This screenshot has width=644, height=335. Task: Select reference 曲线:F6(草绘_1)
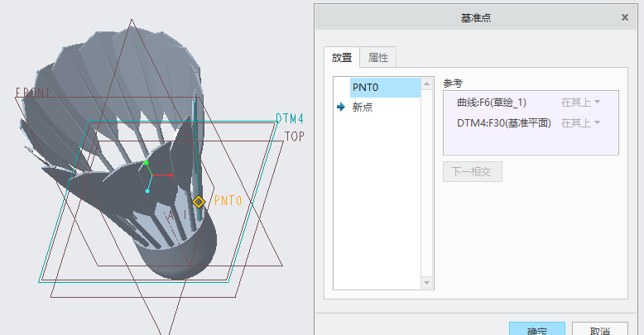point(492,103)
